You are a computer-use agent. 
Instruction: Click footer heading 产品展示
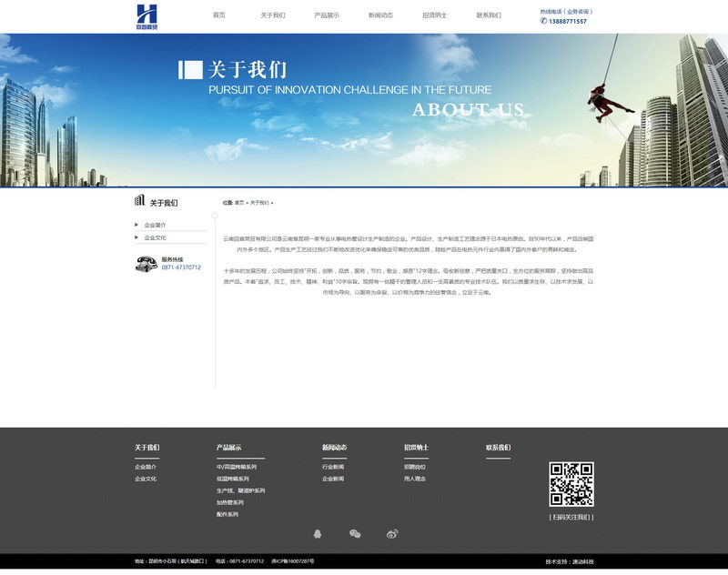229,448
